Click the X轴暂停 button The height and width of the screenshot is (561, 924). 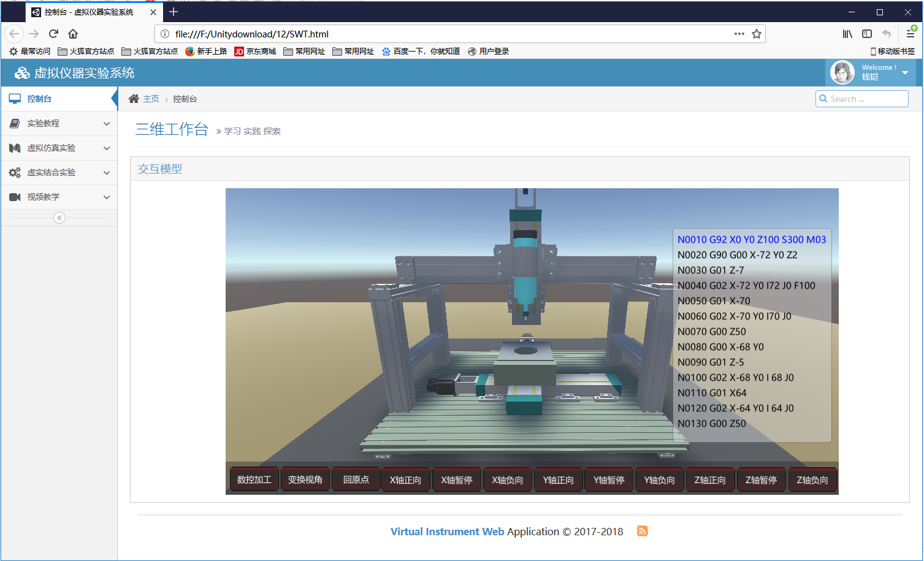click(457, 479)
